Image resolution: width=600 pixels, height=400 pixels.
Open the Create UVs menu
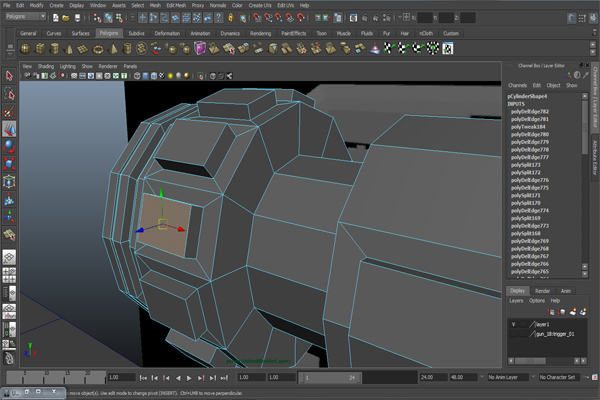260,5
